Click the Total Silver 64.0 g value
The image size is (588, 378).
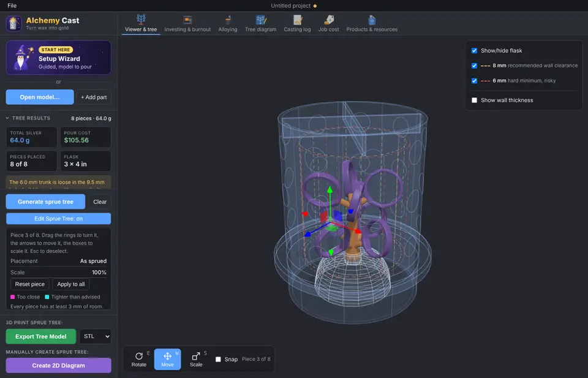[20, 140]
